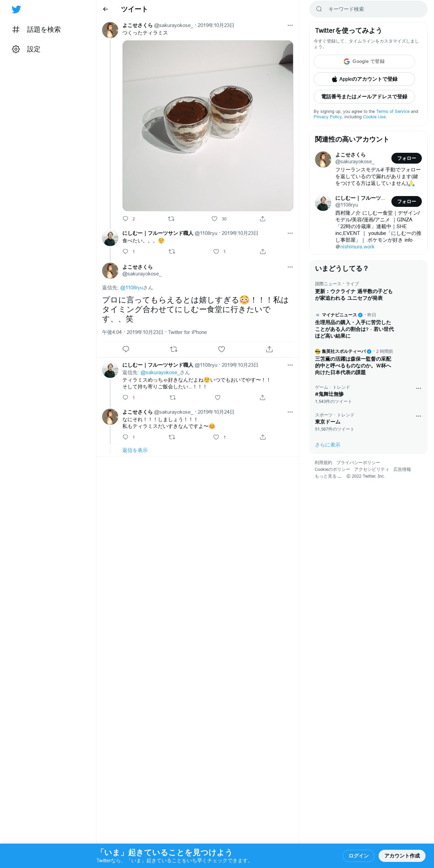Screen dimensions: 434x868
Task: Open more options for #鬼舞辻無惨 trend
Action: [x=418, y=388]
